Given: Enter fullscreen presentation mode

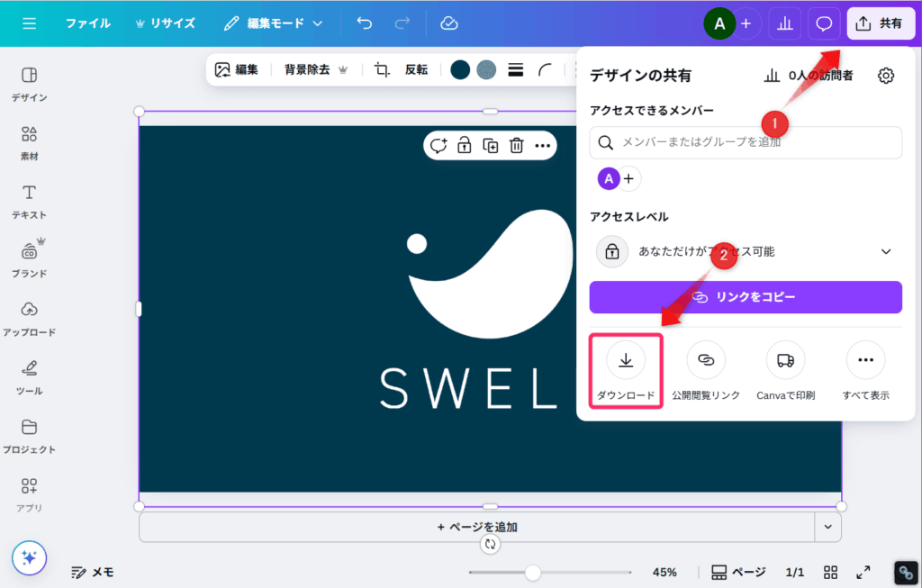Looking at the screenshot, I should pyautogui.click(x=863, y=572).
